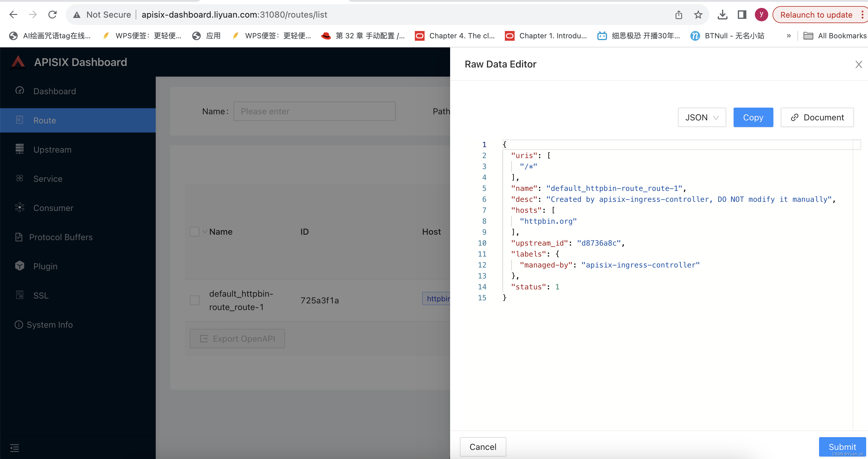Click the Consumer icon in sidebar
The height and width of the screenshot is (459, 868).
(x=19, y=208)
